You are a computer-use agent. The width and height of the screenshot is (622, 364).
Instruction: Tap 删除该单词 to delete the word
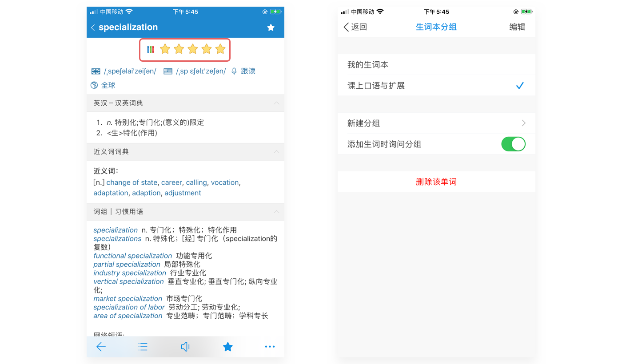[x=436, y=182]
